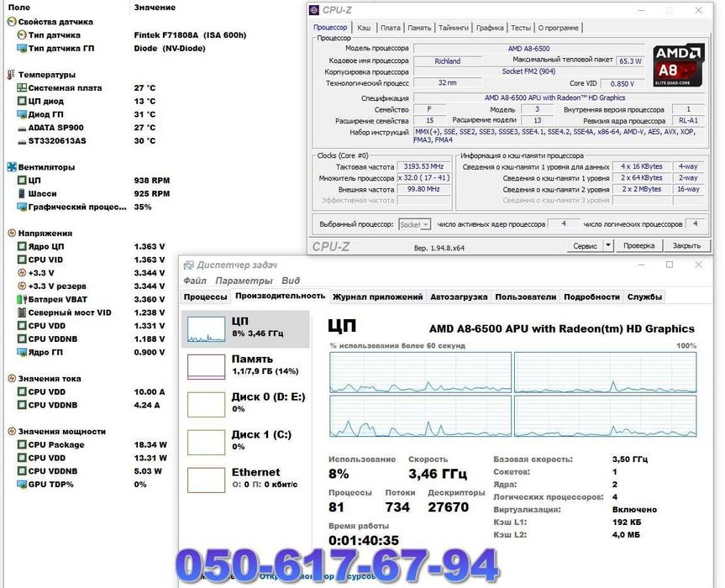Click the Шасси chassis fan icon
Screen dimensions: 725x588
coord(21,194)
